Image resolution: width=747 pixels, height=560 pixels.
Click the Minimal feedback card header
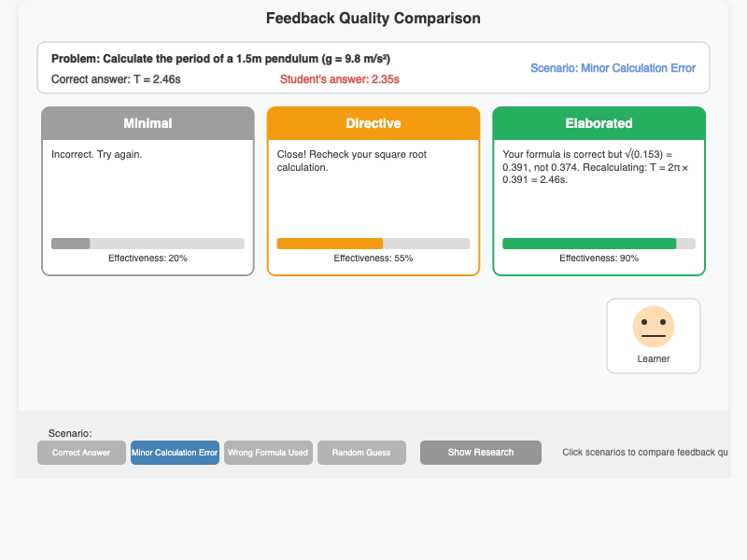click(148, 122)
